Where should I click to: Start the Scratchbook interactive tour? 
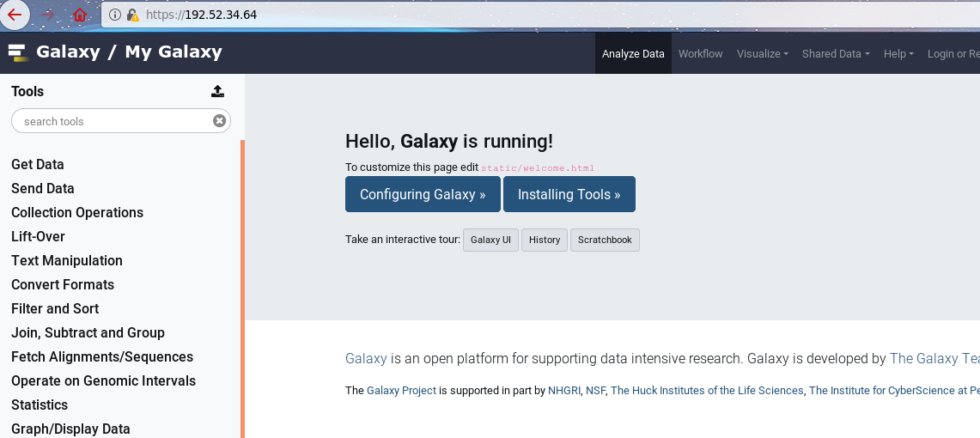click(605, 240)
